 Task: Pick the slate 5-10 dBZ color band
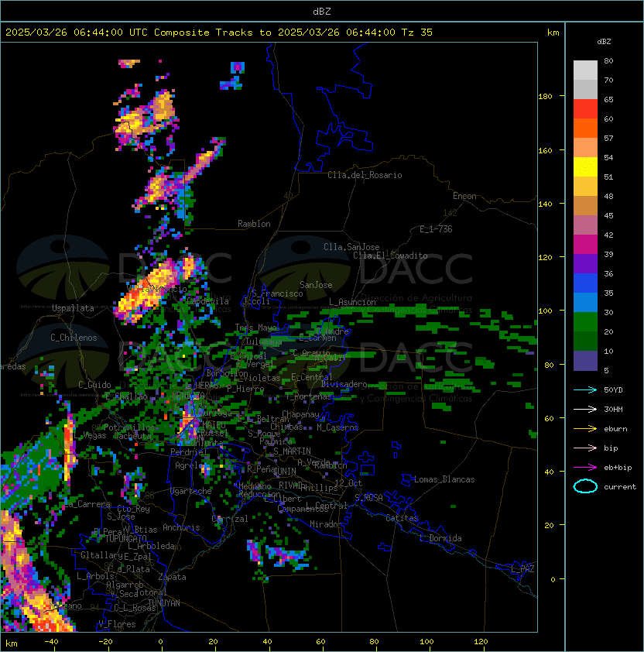click(585, 361)
